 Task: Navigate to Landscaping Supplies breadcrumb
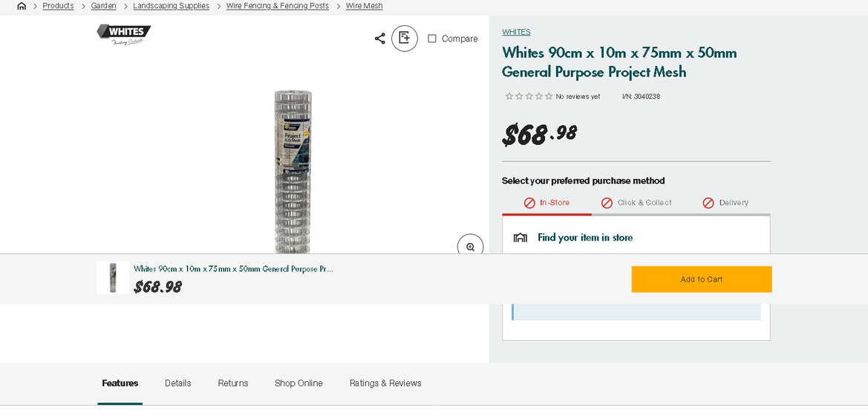[x=171, y=6]
